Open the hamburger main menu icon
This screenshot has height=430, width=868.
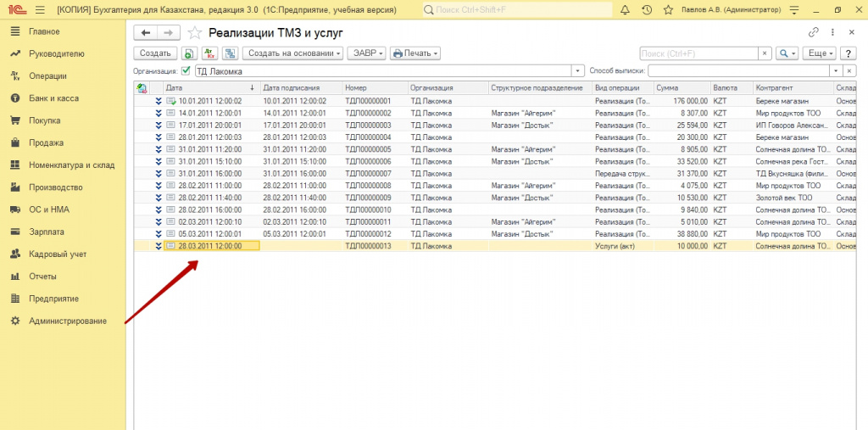(x=39, y=10)
